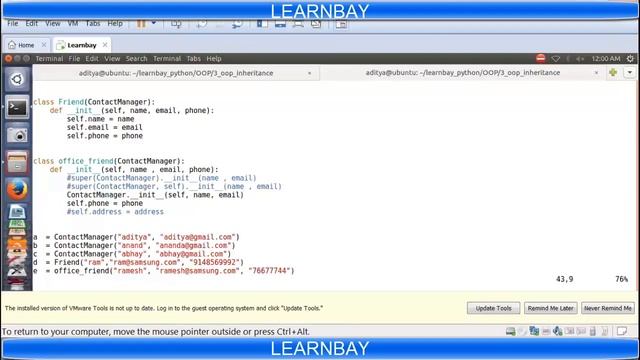Click the line defining e as office_friend

pos(164,271)
